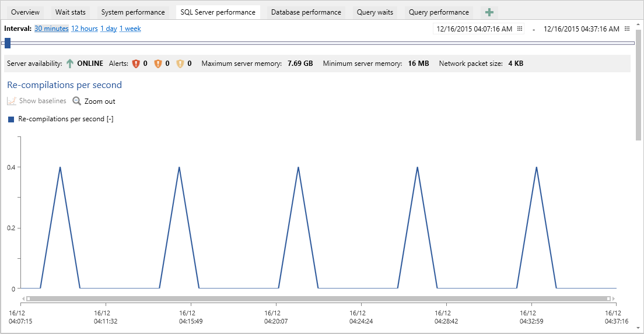Click the green server online arrow icon
Viewport: 644px width, 334px height.
coord(70,64)
